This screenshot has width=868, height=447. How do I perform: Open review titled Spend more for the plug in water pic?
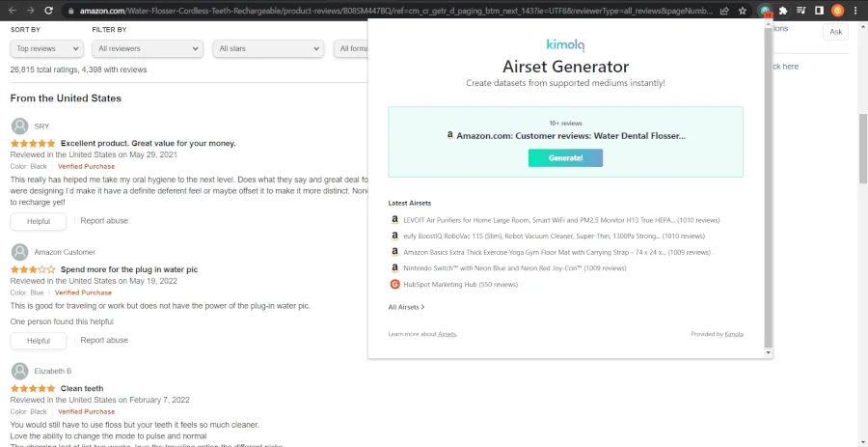coord(129,269)
